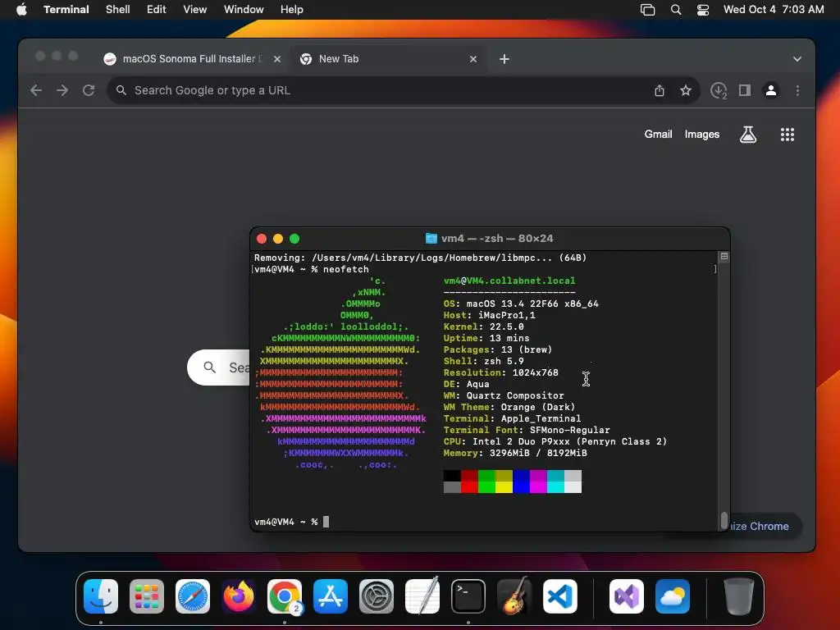Click the Customize Chrome button
The height and width of the screenshot is (630, 840).
tap(765, 526)
